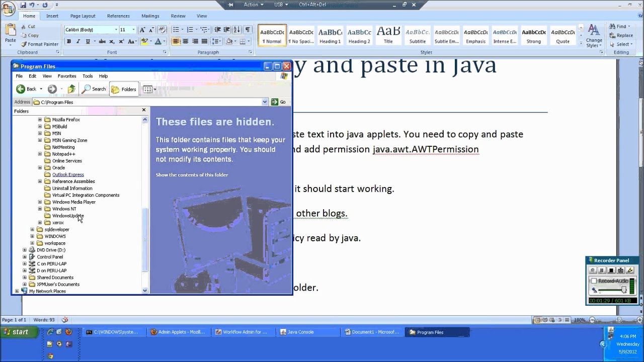The width and height of the screenshot is (644, 362).
Task: Expand the Mozilla Firefox folder node
Action: point(40,120)
